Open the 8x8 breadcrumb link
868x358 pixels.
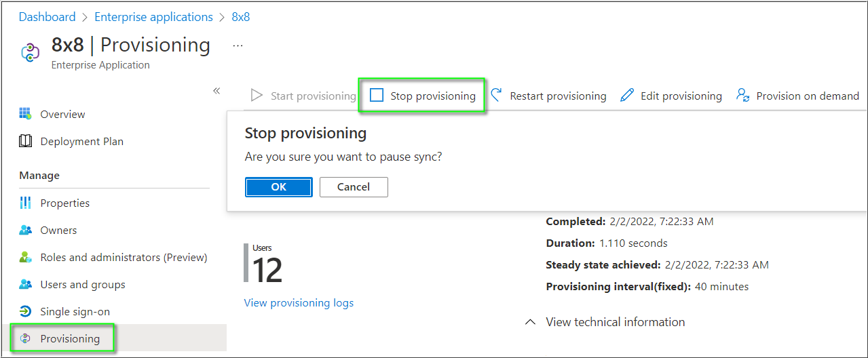241,17
